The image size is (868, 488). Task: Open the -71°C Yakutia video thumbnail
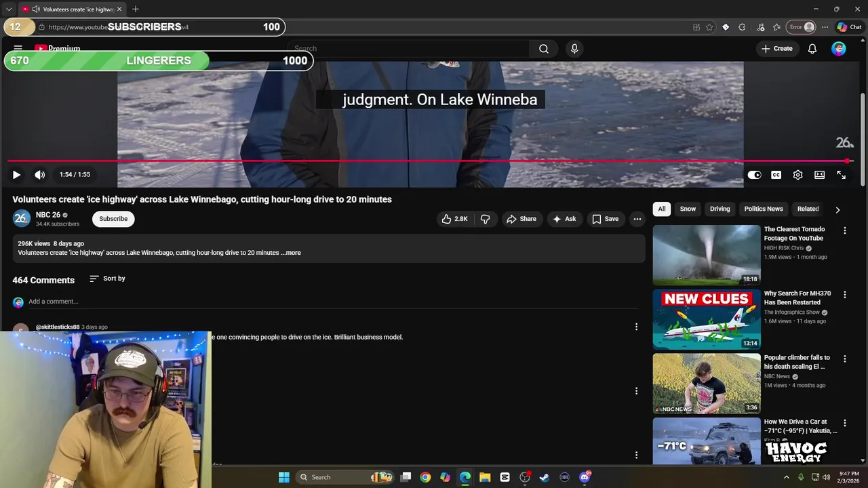tap(707, 441)
